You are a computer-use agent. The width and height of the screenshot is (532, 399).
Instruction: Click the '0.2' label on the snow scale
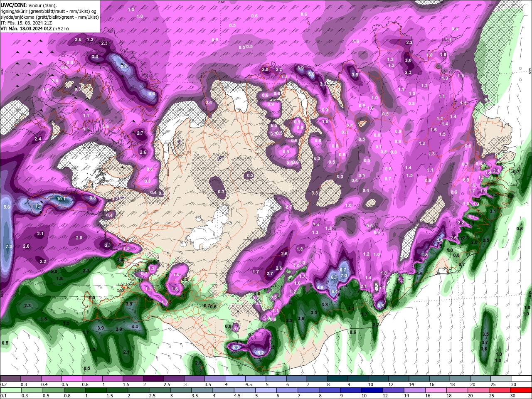[x=3, y=384]
